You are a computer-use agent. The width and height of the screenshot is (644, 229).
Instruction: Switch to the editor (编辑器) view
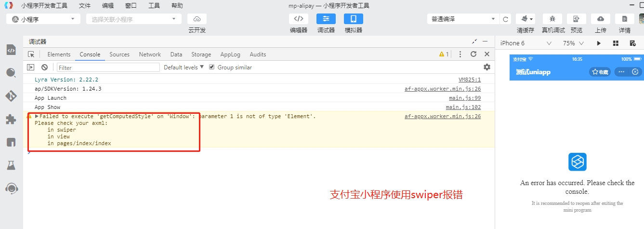coord(299,19)
